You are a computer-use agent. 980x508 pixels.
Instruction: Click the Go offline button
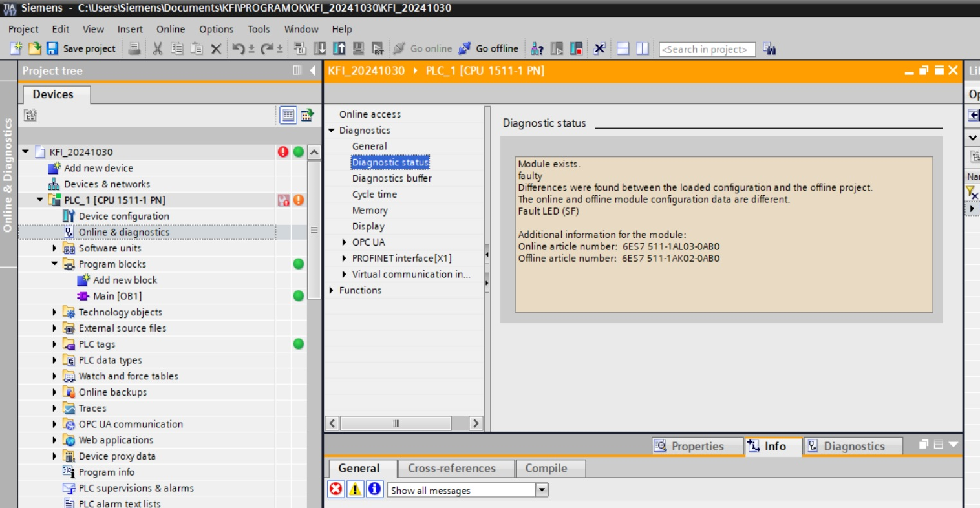[x=489, y=48]
